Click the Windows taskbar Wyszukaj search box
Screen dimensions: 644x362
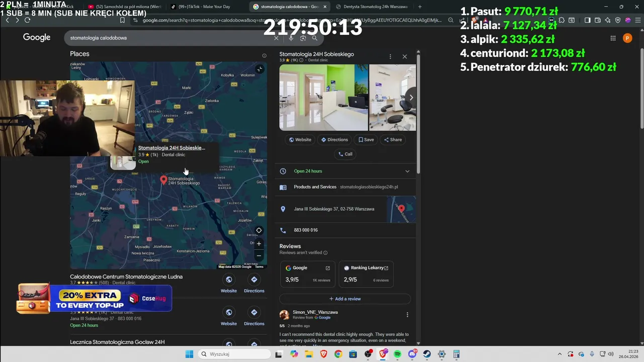[x=235, y=354]
